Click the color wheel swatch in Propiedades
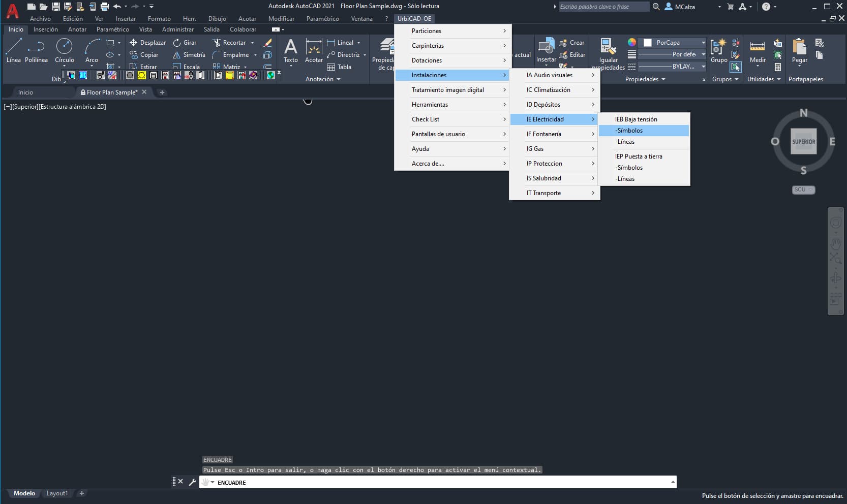 click(x=631, y=43)
